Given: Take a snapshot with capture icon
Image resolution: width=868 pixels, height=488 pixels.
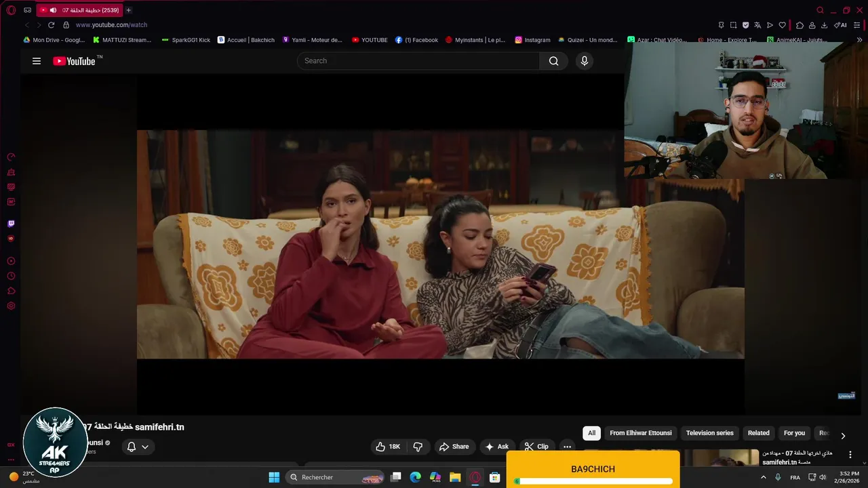Looking at the screenshot, I should point(734,25).
